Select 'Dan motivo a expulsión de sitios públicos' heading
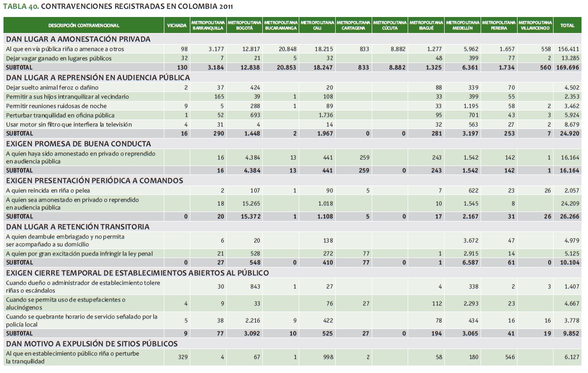The width and height of the screenshot is (588, 373). [91, 343]
